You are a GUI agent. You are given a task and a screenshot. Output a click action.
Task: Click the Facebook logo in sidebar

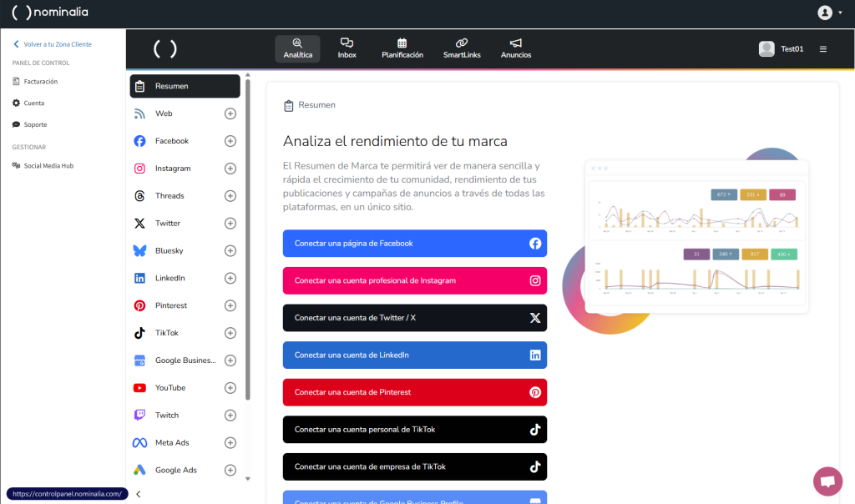coord(139,141)
